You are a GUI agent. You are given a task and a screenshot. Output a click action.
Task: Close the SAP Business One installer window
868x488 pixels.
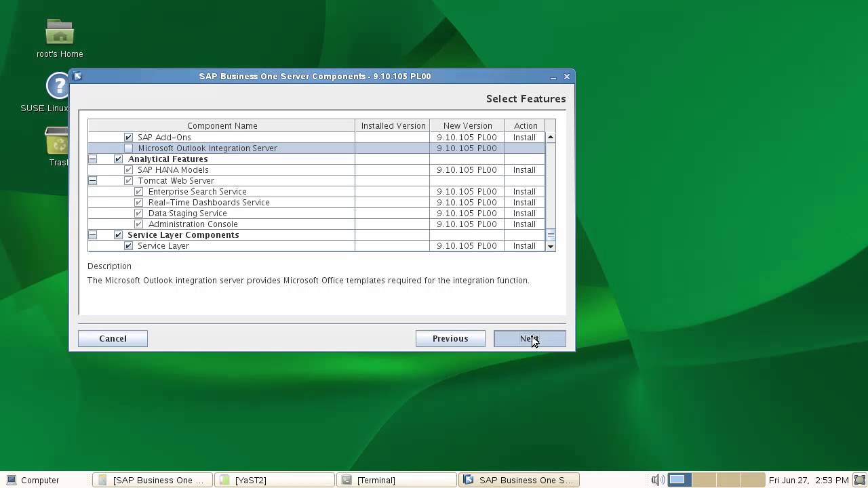click(567, 77)
